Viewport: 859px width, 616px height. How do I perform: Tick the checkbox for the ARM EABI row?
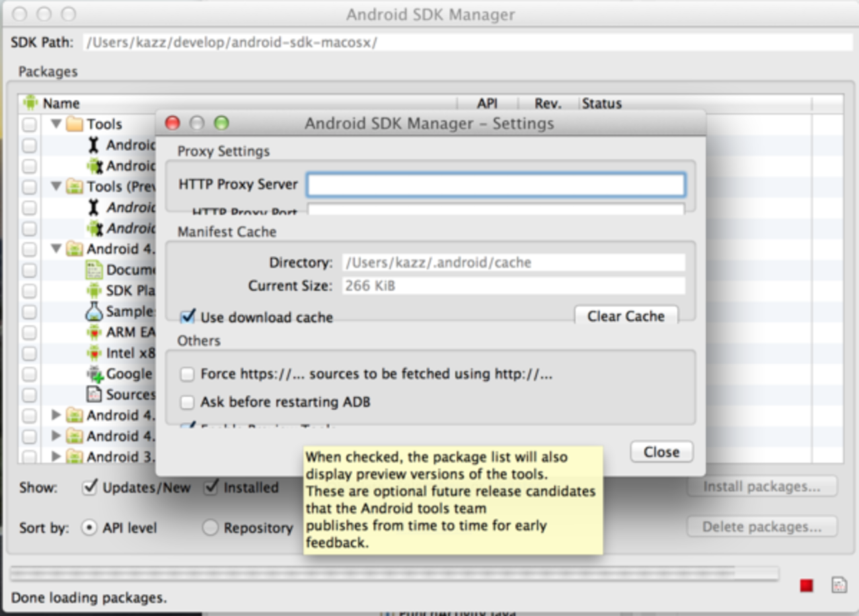[x=29, y=332]
